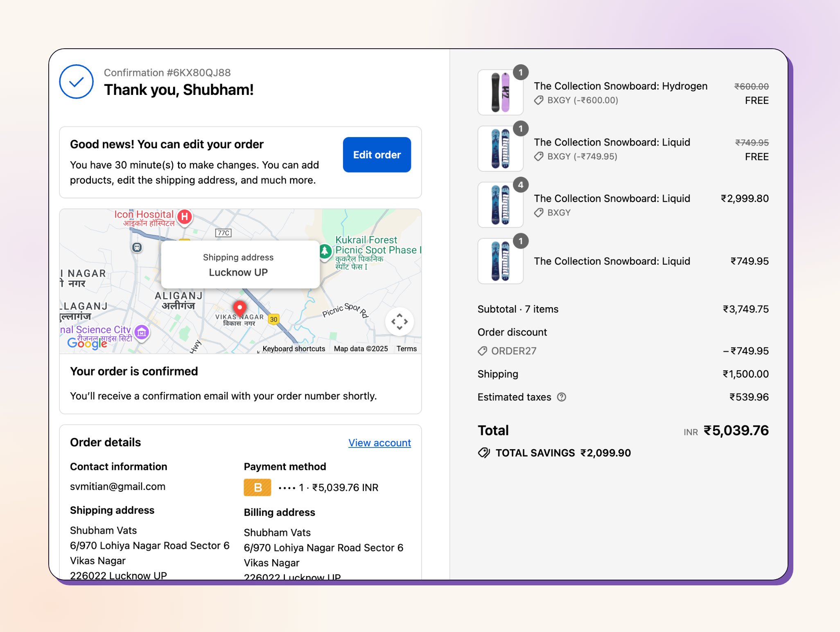This screenshot has height=632, width=840.
Task: Click the struck-through ₹600.00 price
Action: [x=751, y=86]
